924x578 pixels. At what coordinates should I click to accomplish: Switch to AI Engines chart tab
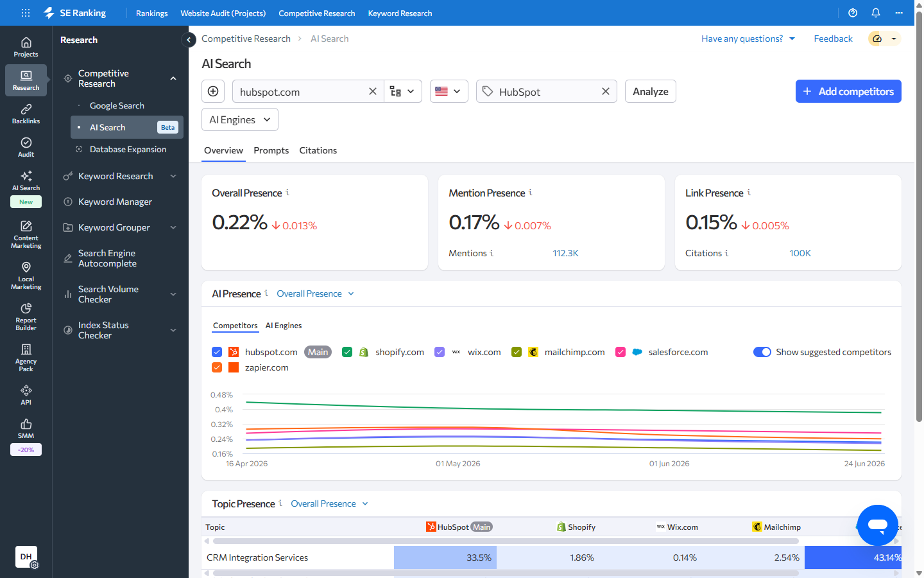click(x=284, y=326)
